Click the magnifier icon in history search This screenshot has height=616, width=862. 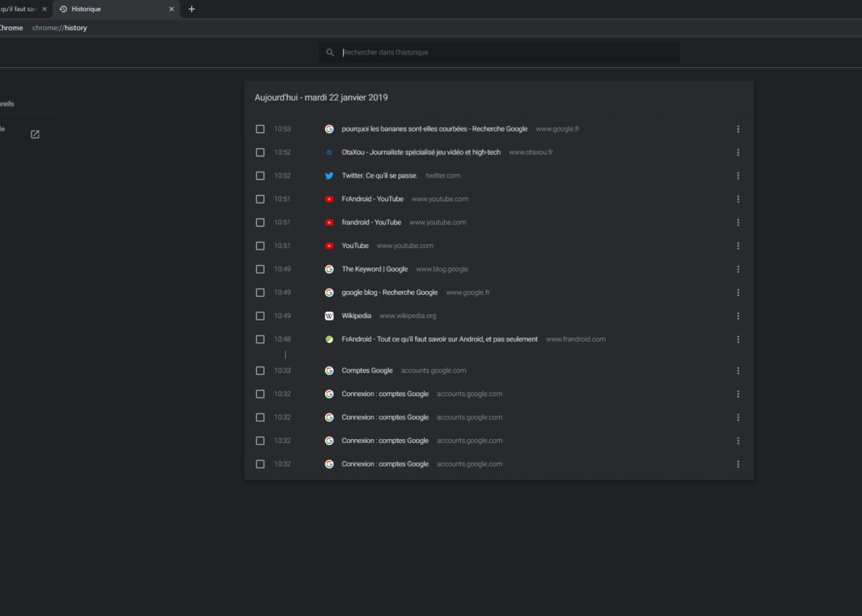[x=330, y=53]
